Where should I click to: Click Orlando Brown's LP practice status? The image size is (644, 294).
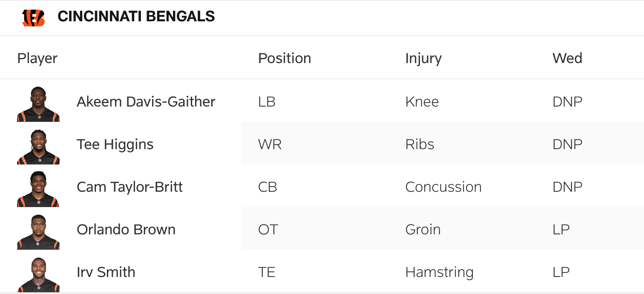point(561,230)
